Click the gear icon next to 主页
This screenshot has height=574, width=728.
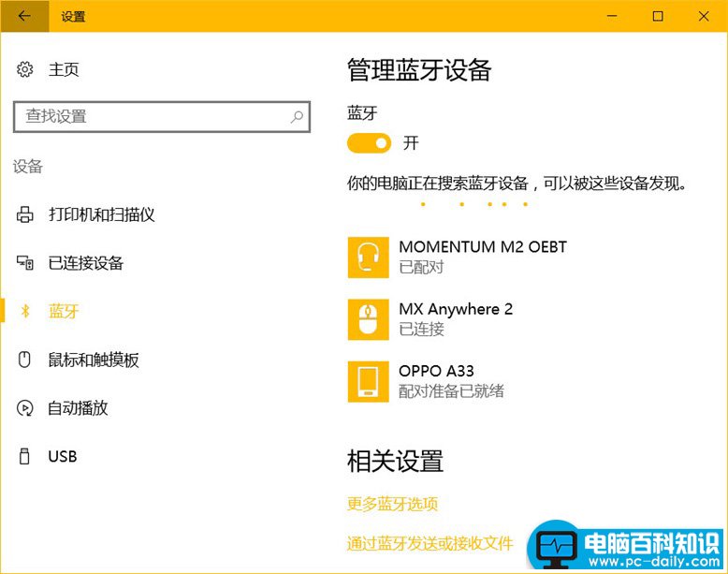point(24,69)
